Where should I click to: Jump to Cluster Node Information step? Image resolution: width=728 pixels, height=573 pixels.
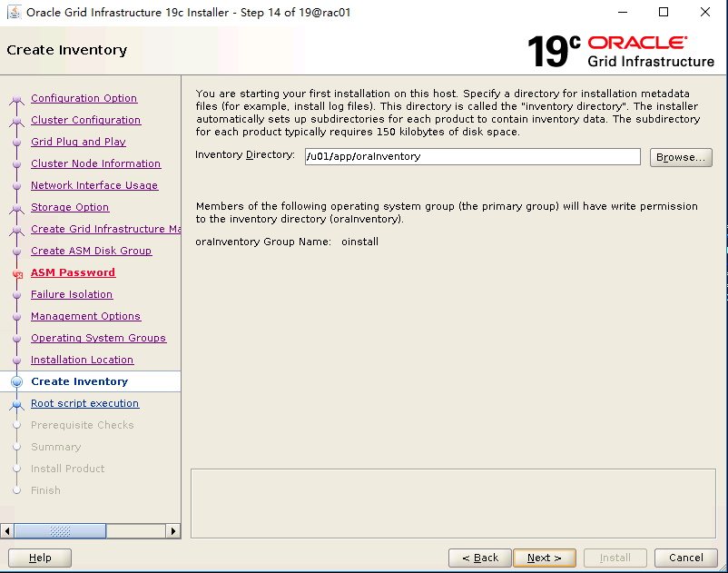[95, 163]
